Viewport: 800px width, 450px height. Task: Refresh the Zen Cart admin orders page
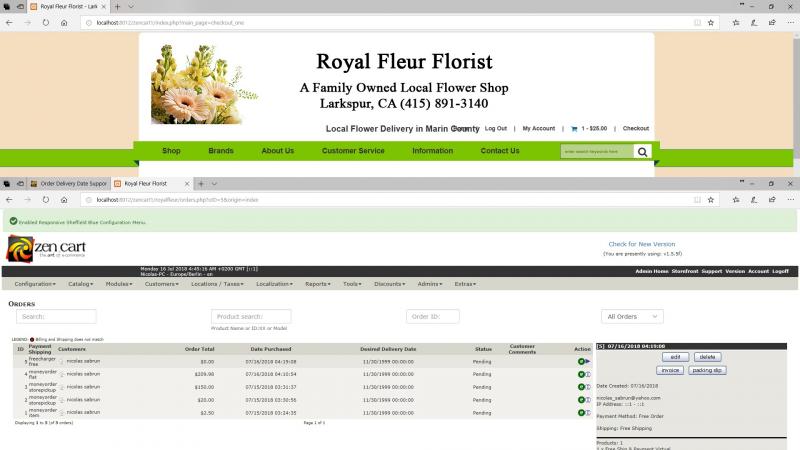[45, 199]
